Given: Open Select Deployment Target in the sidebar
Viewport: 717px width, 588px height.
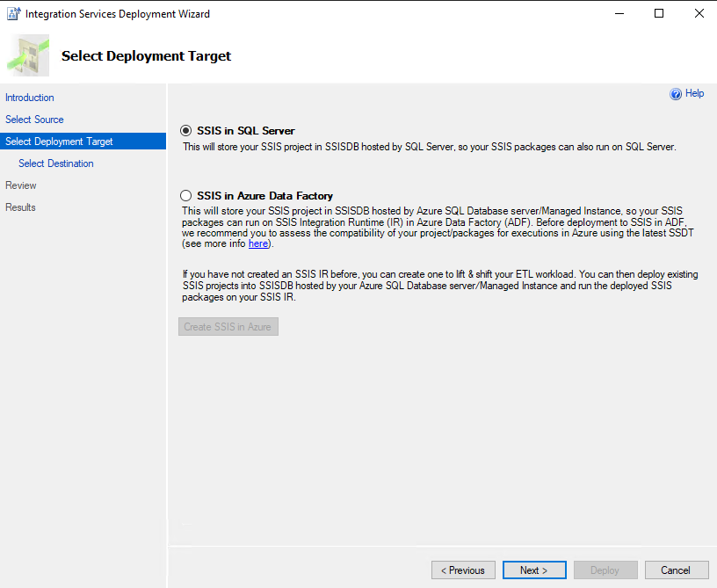Looking at the screenshot, I should pos(83,142).
